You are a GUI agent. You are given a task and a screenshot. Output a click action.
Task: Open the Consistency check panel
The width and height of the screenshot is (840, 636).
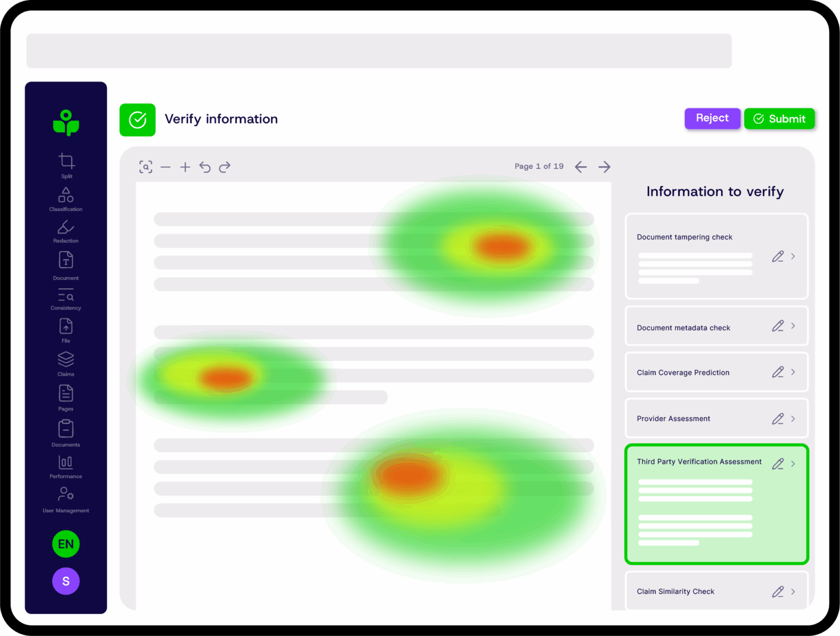(x=66, y=297)
